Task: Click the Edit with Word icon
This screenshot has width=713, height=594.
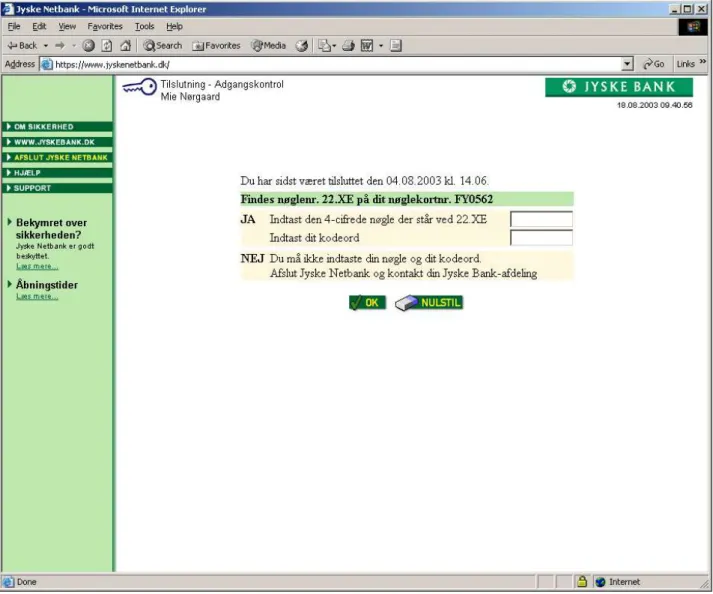Action: point(367,45)
